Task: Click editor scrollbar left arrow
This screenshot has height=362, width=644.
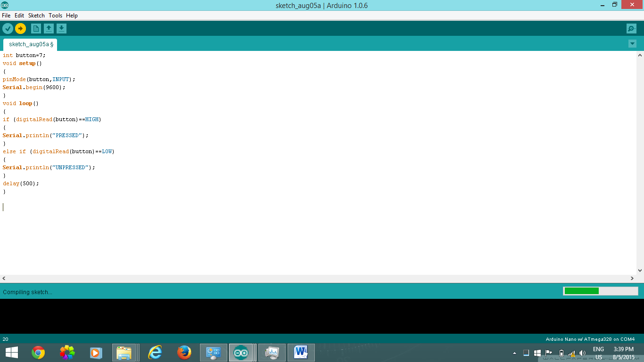Action: (x=4, y=279)
